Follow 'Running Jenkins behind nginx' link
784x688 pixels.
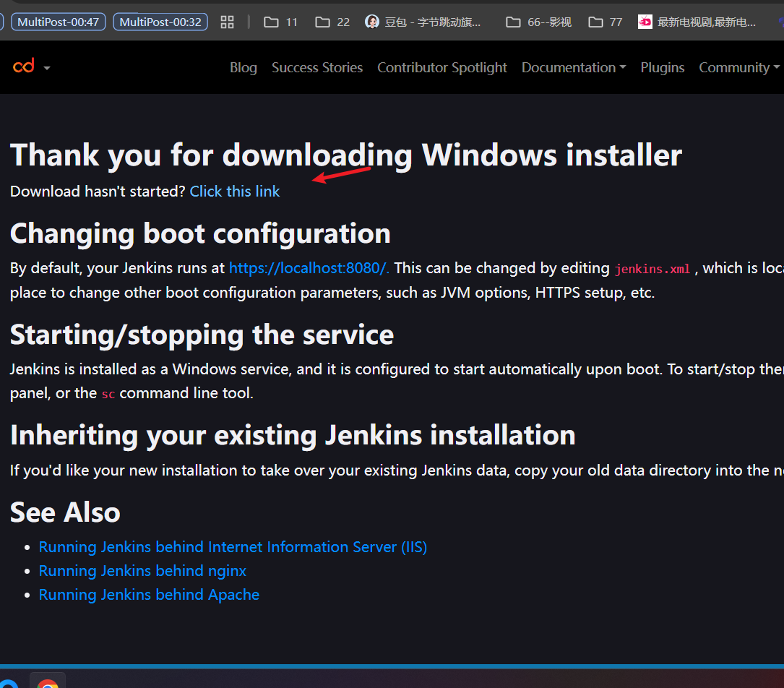[x=142, y=570]
